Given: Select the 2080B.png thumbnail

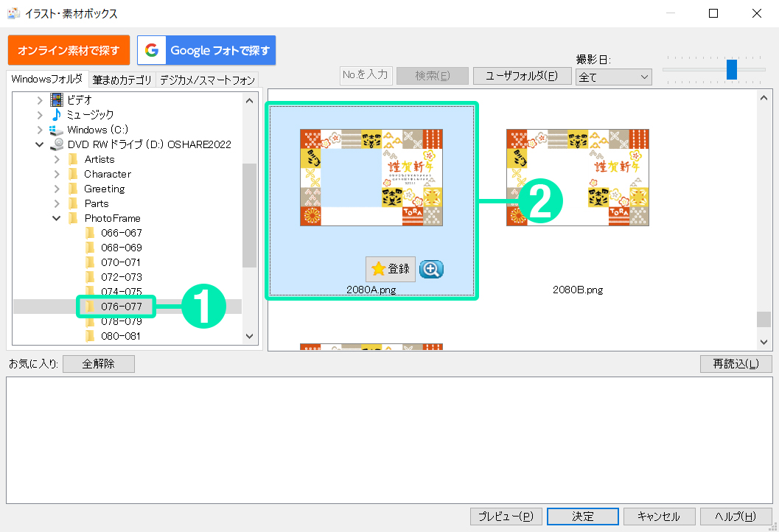Looking at the screenshot, I should tap(578, 178).
